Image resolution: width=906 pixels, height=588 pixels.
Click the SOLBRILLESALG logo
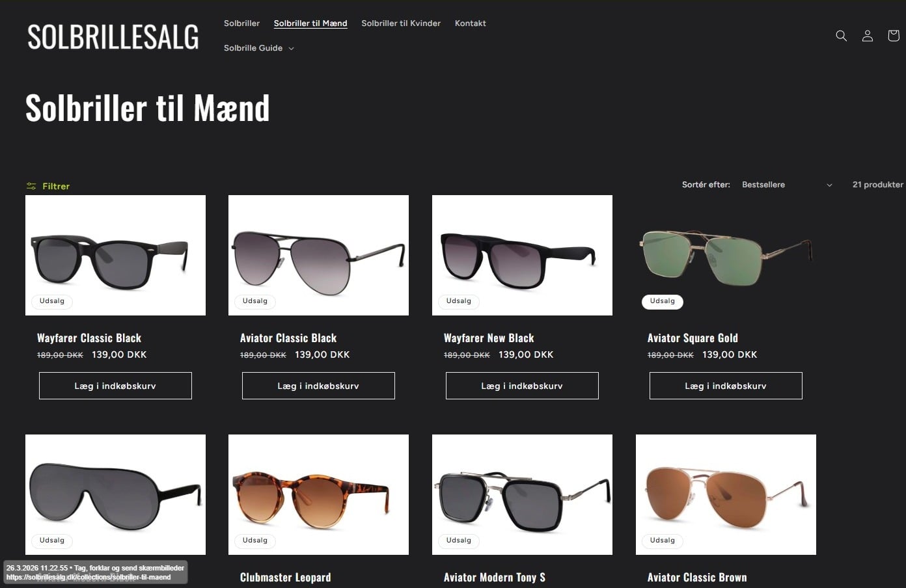[x=113, y=36]
